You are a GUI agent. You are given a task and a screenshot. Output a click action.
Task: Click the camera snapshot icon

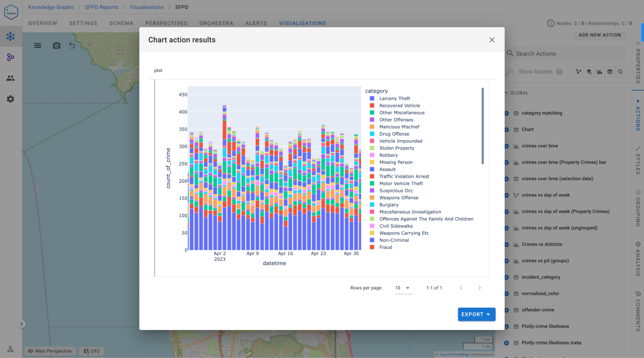[57, 46]
